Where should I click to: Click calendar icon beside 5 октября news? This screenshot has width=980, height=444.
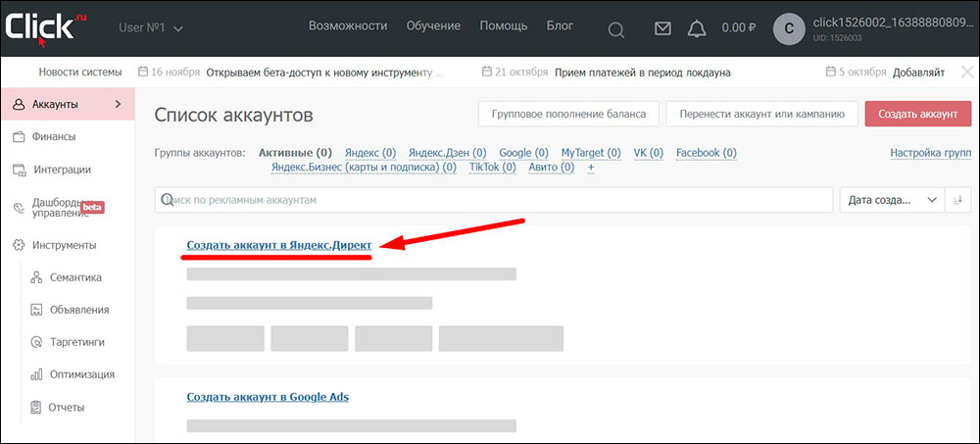point(831,72)
